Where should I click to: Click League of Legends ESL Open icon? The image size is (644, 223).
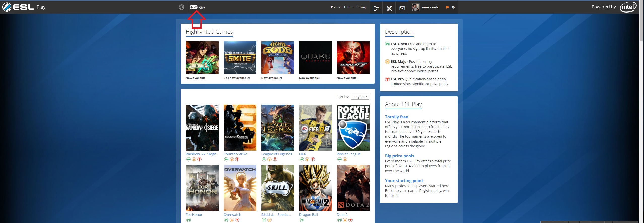pyautogui.click(x=264, y=159)
